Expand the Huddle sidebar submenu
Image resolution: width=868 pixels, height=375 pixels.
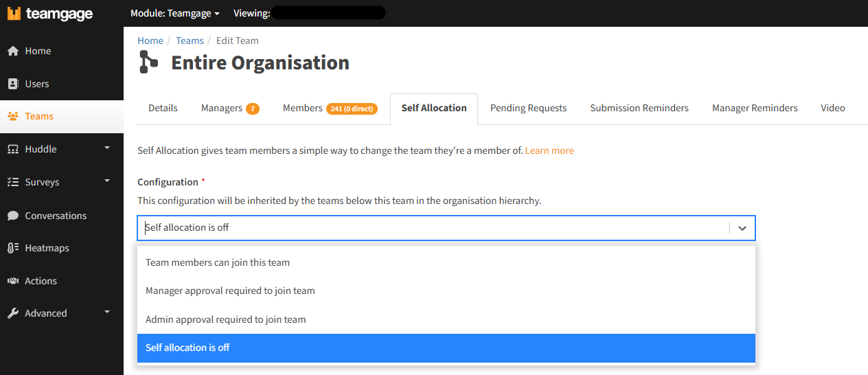point(106,148)
